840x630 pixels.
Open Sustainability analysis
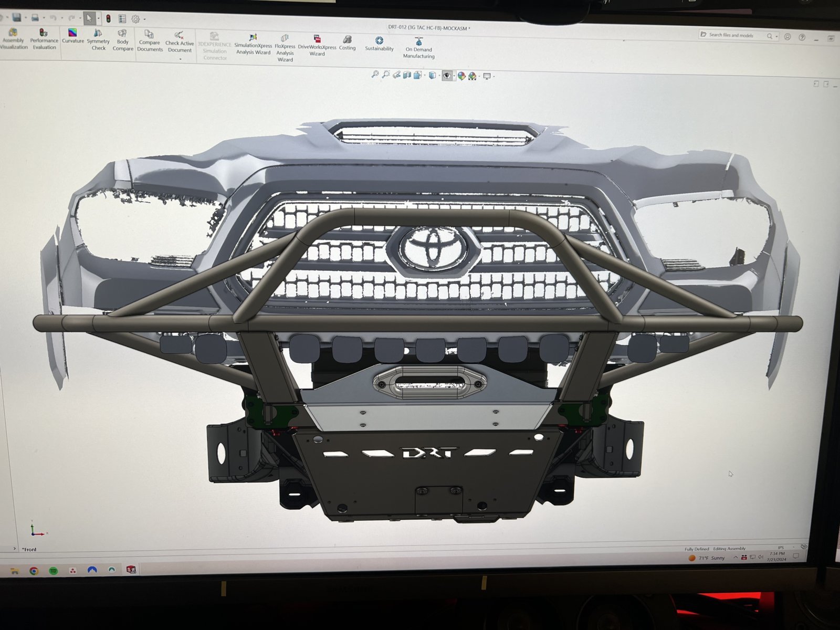tap(379, 45)
